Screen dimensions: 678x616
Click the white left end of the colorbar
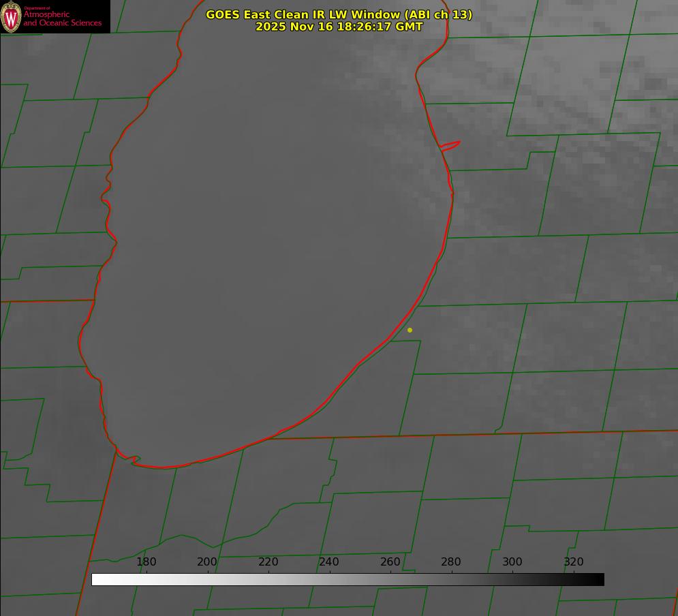[x=97, y=579]
